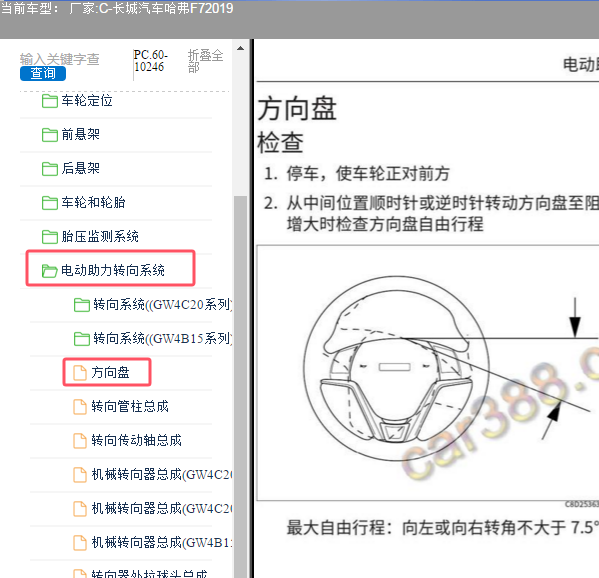Select the 车轮定位 tree entry
599x578 pixels.
coord(87,101)
